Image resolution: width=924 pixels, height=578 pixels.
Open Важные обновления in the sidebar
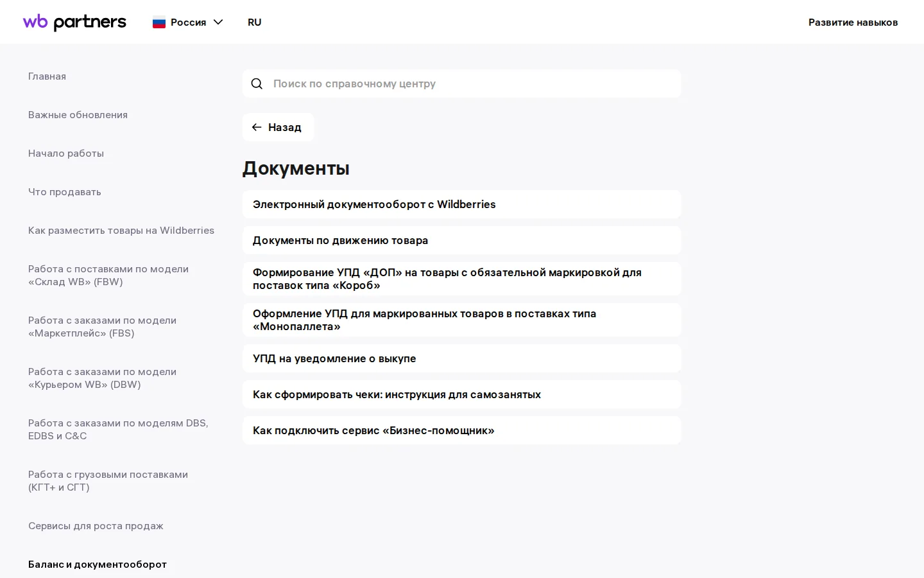(78, 115)
